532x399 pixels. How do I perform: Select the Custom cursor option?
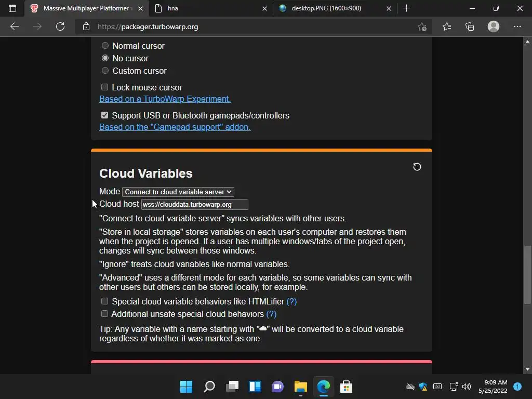tap(105, 71)
